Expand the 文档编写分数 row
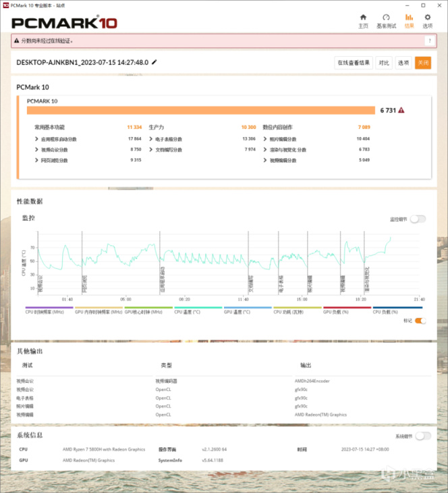Viewport: 448px width, 493px height. coord(151,150)
